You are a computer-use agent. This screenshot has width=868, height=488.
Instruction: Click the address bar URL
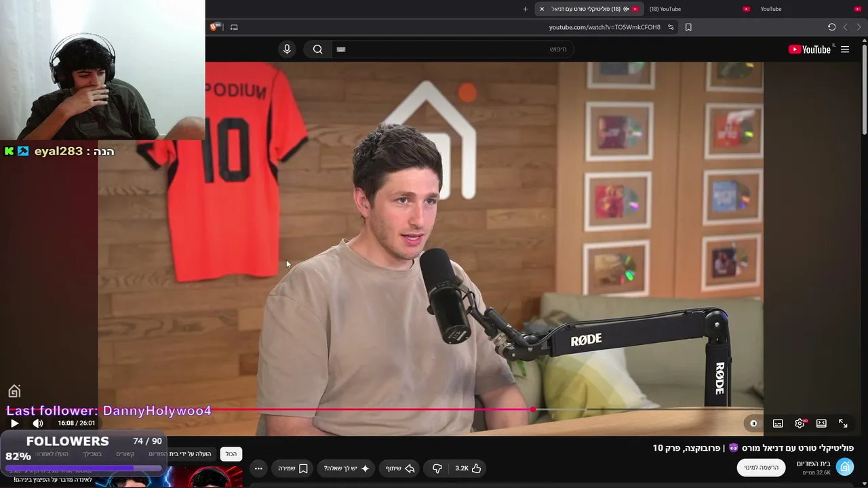pos(604,27)
